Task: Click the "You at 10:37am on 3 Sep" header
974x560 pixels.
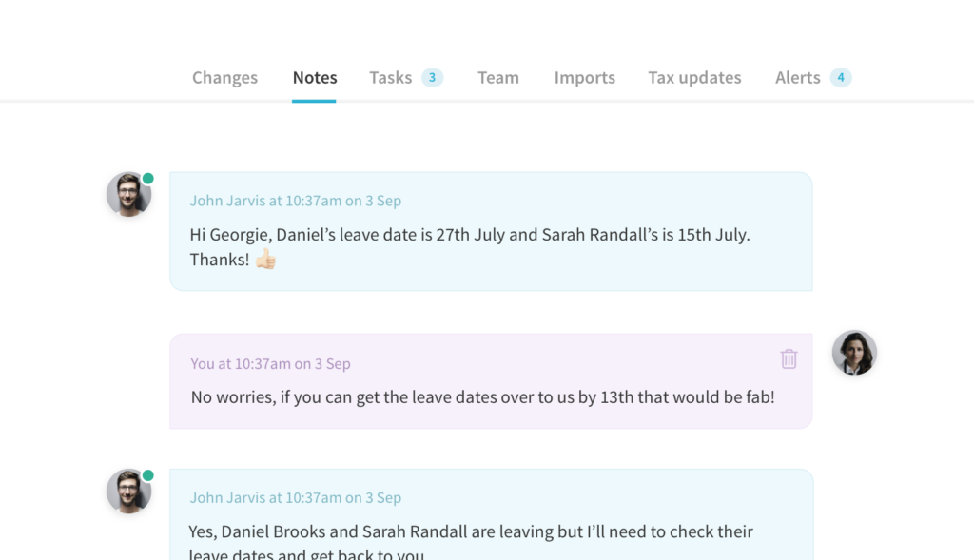Action: (x=270, y=363)
